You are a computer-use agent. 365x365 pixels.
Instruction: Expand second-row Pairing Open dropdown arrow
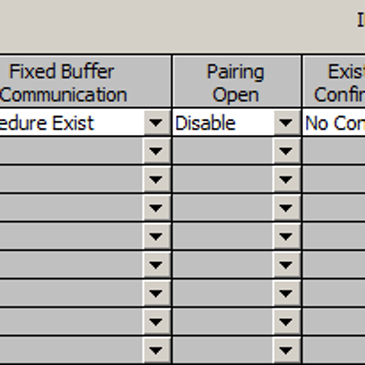pos(286,151)
